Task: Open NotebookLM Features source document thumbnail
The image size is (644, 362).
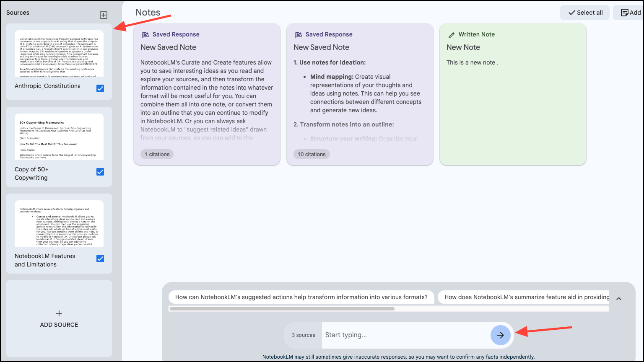Action: [x=59, y=223]
